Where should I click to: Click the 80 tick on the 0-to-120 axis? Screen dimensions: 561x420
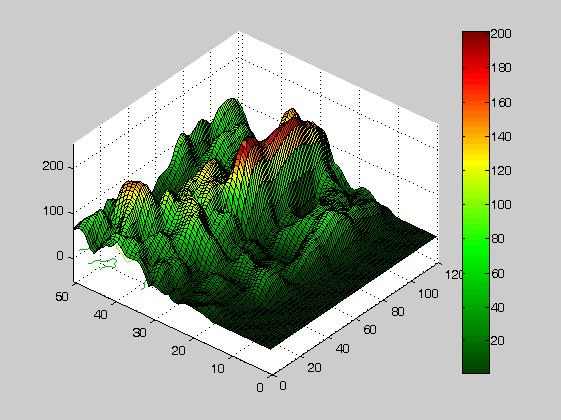pos(397,312)
